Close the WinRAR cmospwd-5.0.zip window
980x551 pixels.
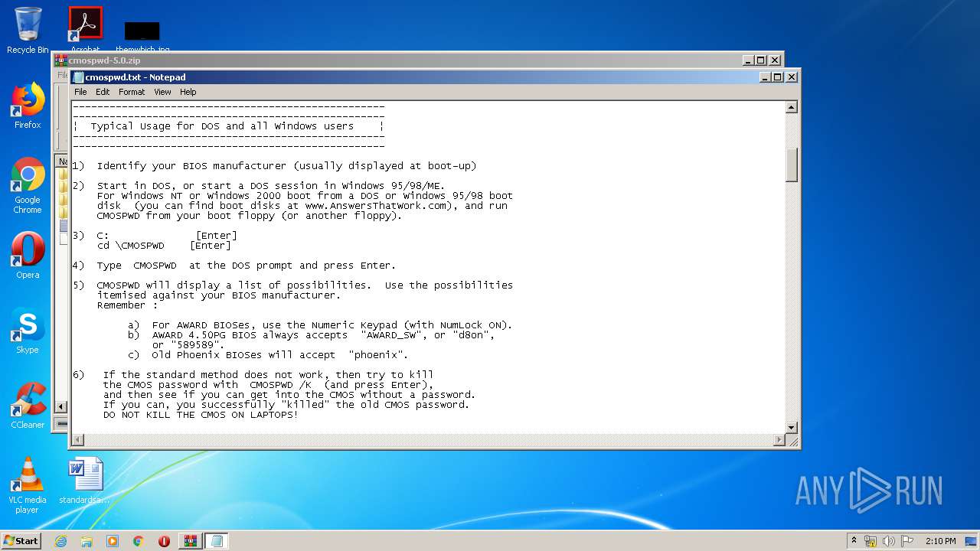[x=775, y=60]
